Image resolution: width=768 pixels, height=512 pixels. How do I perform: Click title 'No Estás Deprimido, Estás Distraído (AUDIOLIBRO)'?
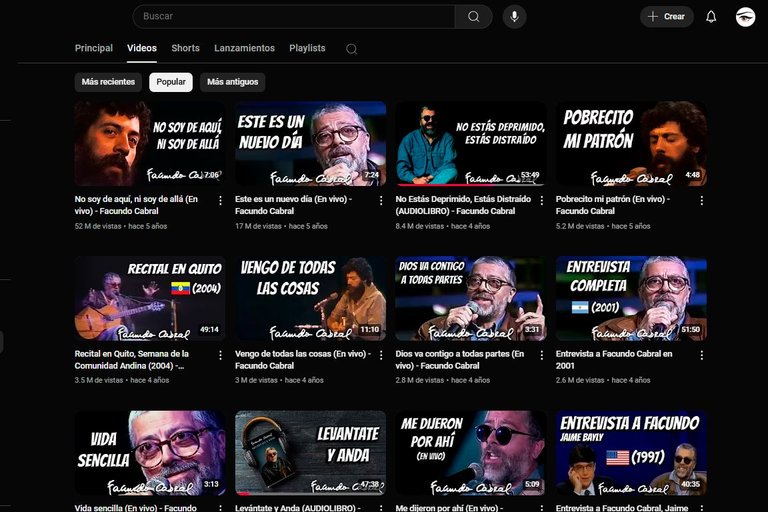pos(463,205)
